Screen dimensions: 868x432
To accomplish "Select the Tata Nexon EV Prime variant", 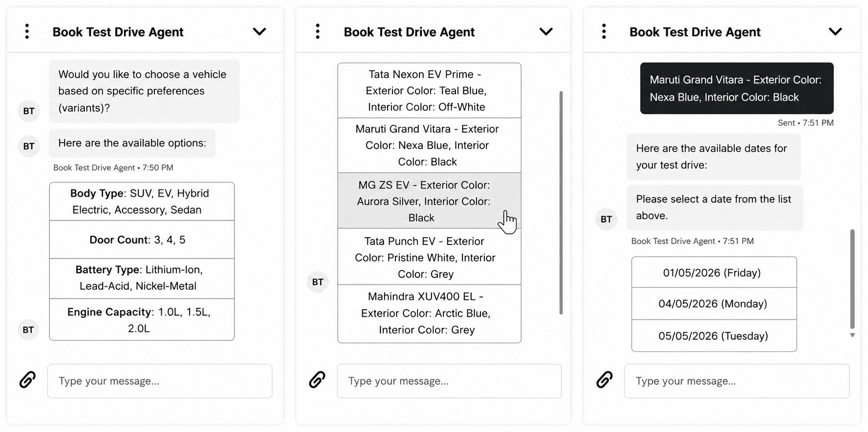I will point(429,90).
